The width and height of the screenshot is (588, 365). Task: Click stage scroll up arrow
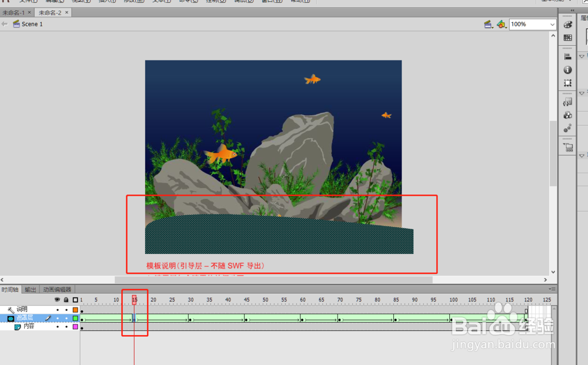pos(553,36)
